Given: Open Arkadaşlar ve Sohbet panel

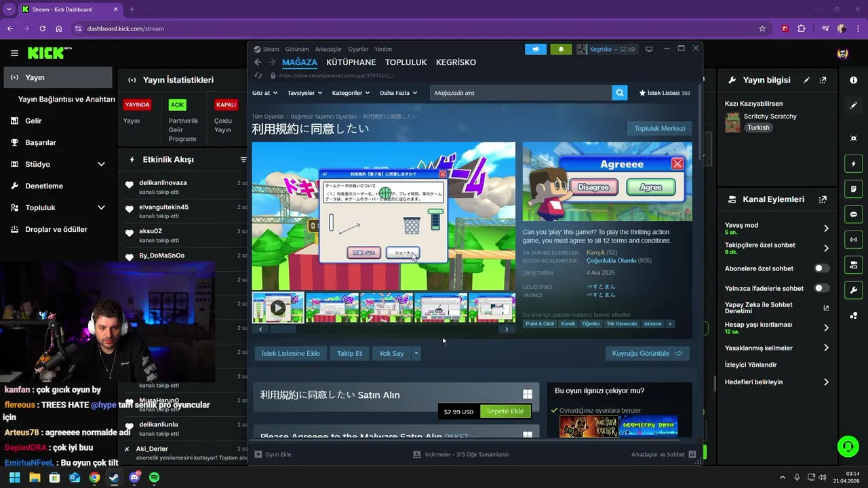Looking at the screenshot, I should point(663,454).
